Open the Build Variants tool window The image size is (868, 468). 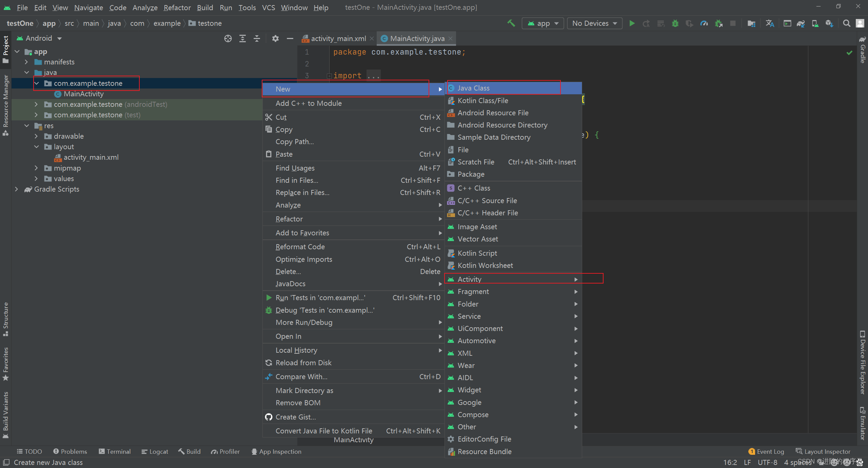tap(5, 415)
